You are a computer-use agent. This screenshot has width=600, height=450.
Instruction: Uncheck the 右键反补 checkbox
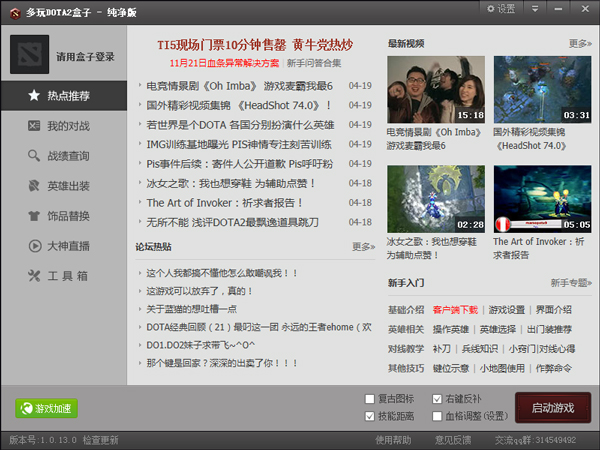coord(437,399)
